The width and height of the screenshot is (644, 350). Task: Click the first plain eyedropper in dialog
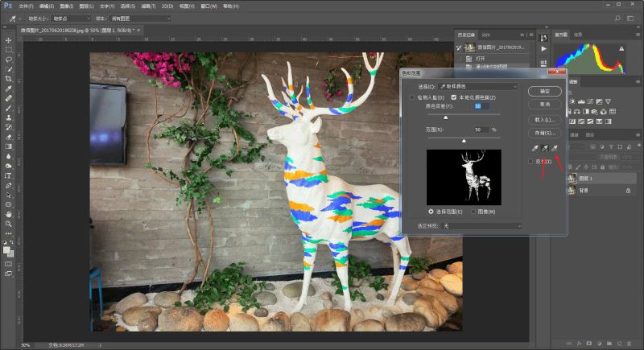[x=535, y=148]
